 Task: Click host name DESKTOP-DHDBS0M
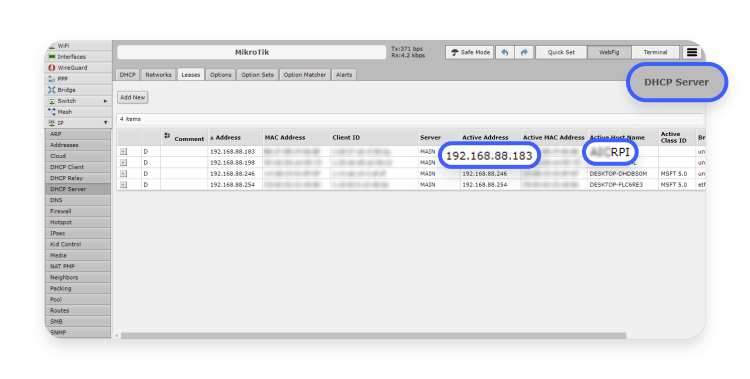pos(618,174)
